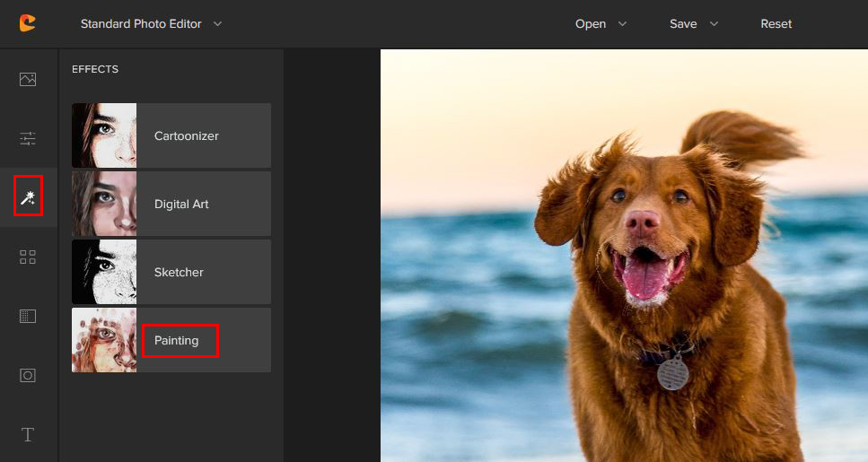The width and height of the screenshot is (868, 462).
Task: Choose the Digital Art effect label
Action: (x=181, y=205)
